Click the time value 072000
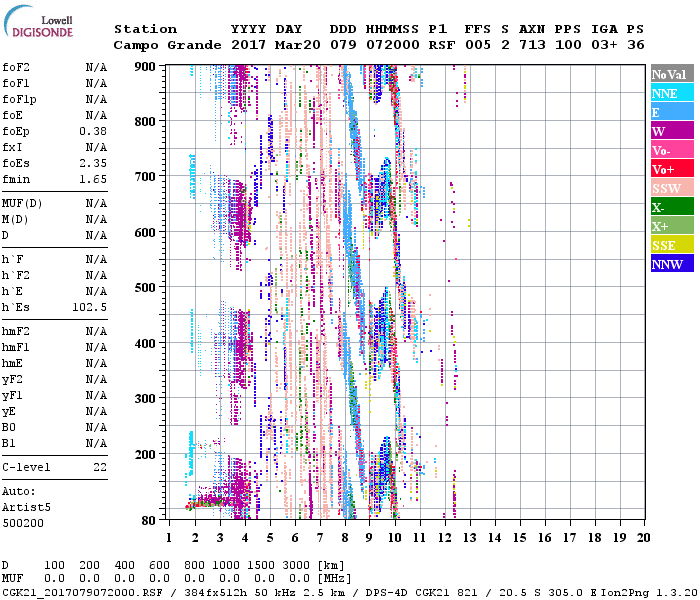Screen dimensions: 700x600 [393, 45]
